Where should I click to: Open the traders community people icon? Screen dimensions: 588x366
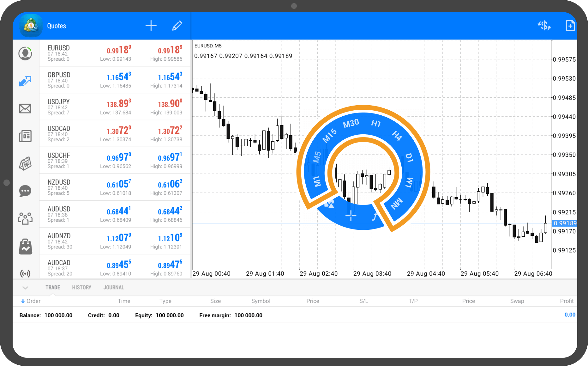[x=25, y=218]
